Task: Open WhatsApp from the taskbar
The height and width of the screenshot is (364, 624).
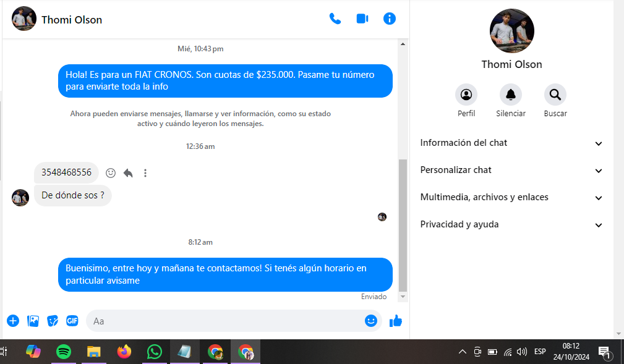Action: [155, 352]
